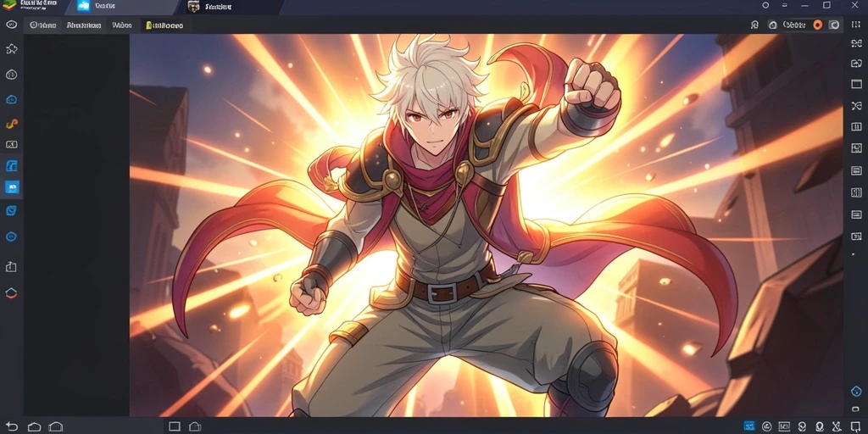Open the recent apps square icon in bottom bar
The height and width of the screenshot is (434, 868).
tap(175, 426)
